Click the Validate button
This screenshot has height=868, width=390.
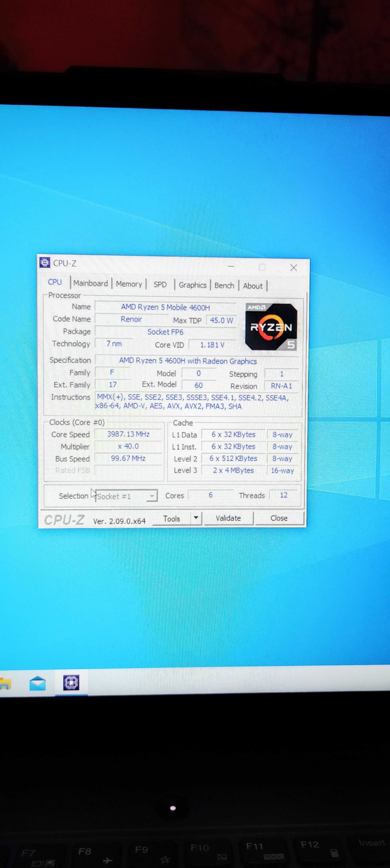[x=228, y=518]
